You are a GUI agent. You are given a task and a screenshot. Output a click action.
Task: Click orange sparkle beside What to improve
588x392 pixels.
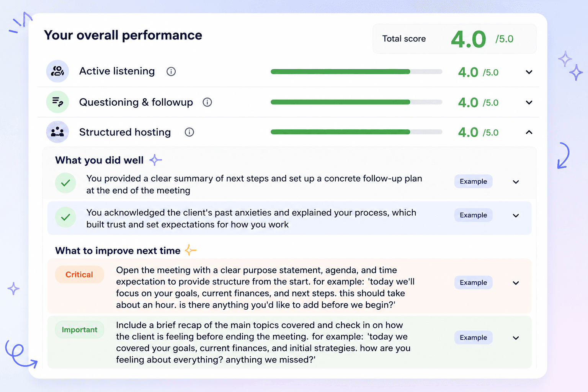[x=190, y=250]
